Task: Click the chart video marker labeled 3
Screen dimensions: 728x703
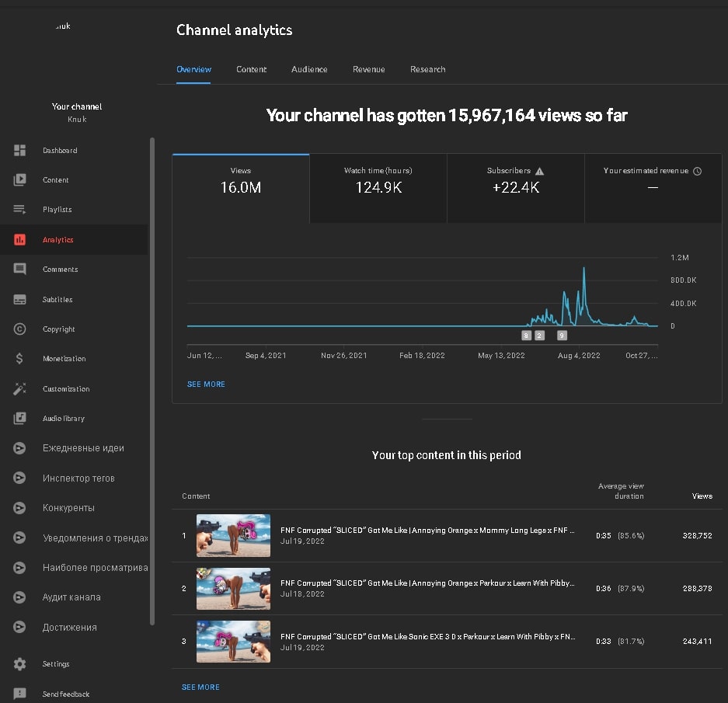Action: point(526,336)
